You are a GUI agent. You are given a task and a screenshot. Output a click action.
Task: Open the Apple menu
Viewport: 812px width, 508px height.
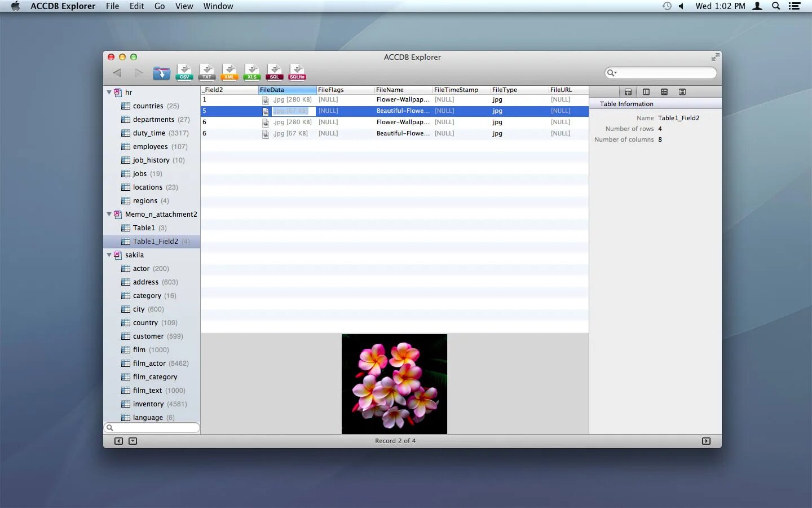coord(15,6)
